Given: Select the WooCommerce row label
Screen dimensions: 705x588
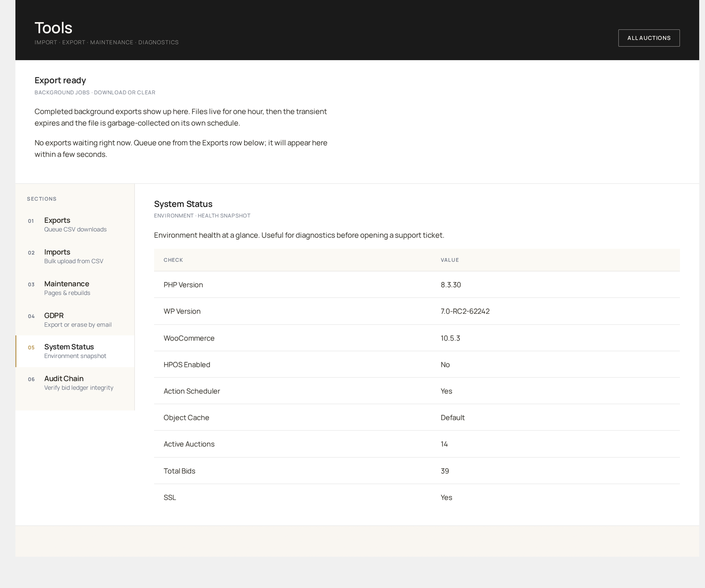Looking at the screenshot, I should [189, 338].
